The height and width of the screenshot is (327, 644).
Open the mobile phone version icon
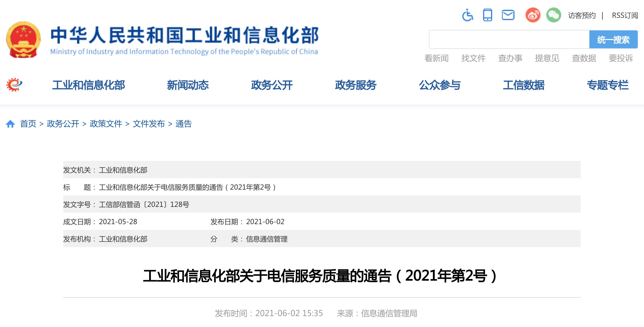[488, 15]
